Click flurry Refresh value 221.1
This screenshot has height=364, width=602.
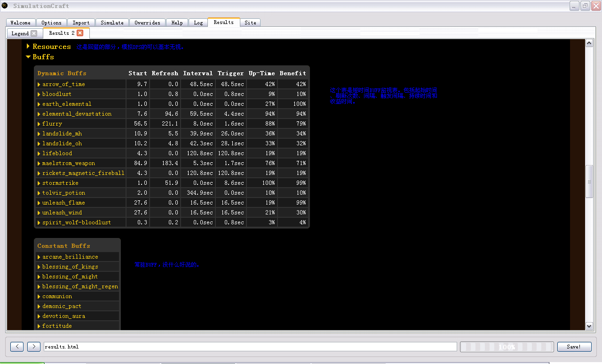(x=170, y=124)
